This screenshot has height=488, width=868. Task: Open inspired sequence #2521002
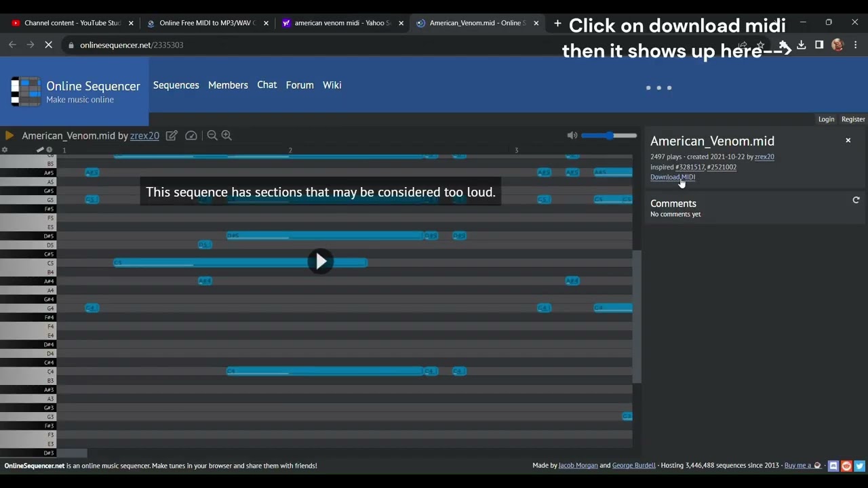tap(722, 167)
